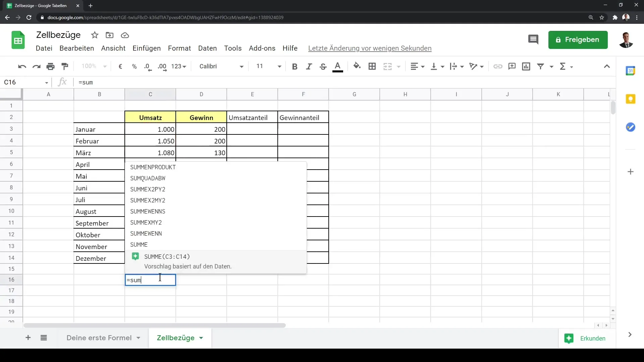The height and width of the screenshot is (362, 644).
Task: Open the Zellbezüge tab dropdown arrow
Action: [x=201, y=338]
